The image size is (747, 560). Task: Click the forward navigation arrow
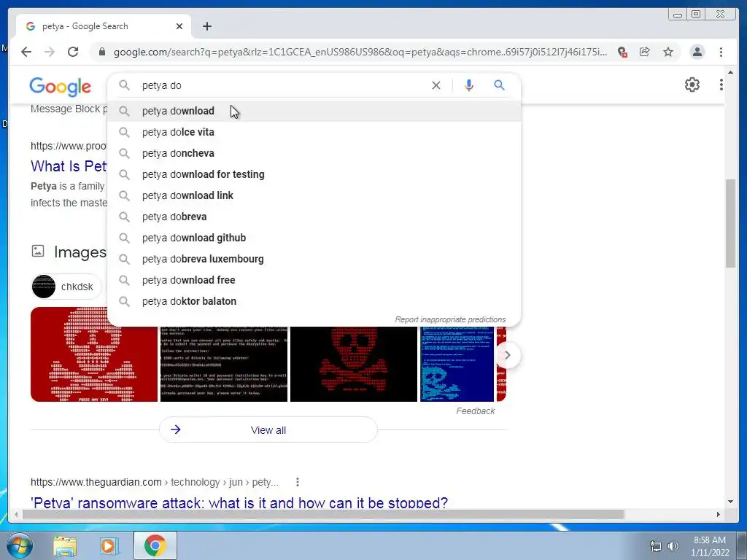point(50,52)
